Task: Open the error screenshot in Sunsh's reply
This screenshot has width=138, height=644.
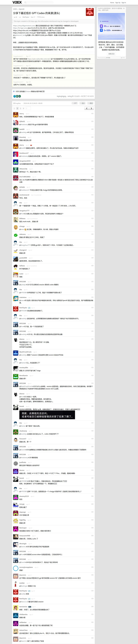Action: 47,415
